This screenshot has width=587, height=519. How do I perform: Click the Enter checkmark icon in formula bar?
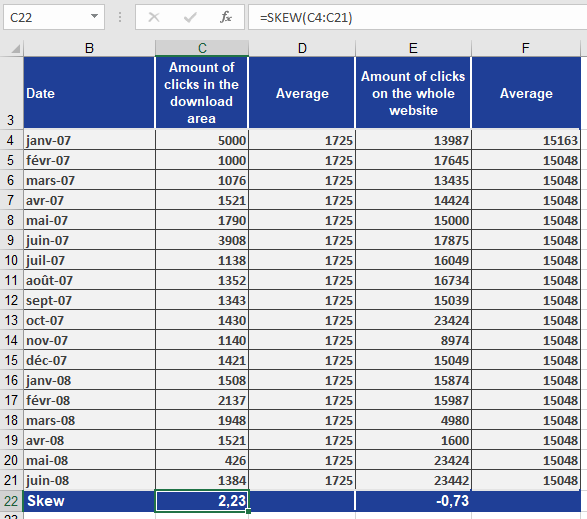point(190,17)
